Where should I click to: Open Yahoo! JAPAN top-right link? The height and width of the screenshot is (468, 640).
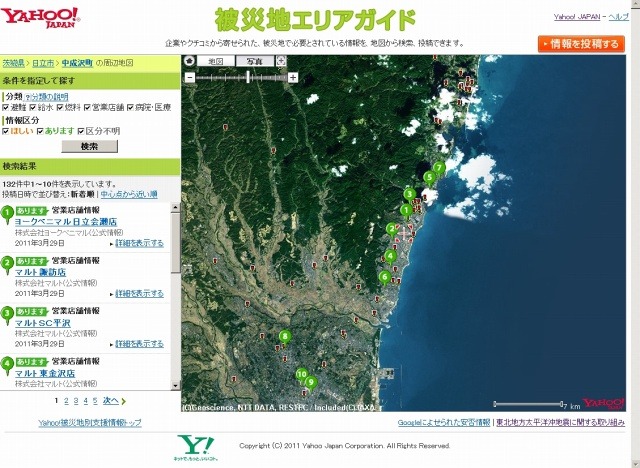(x=577, y=17)
